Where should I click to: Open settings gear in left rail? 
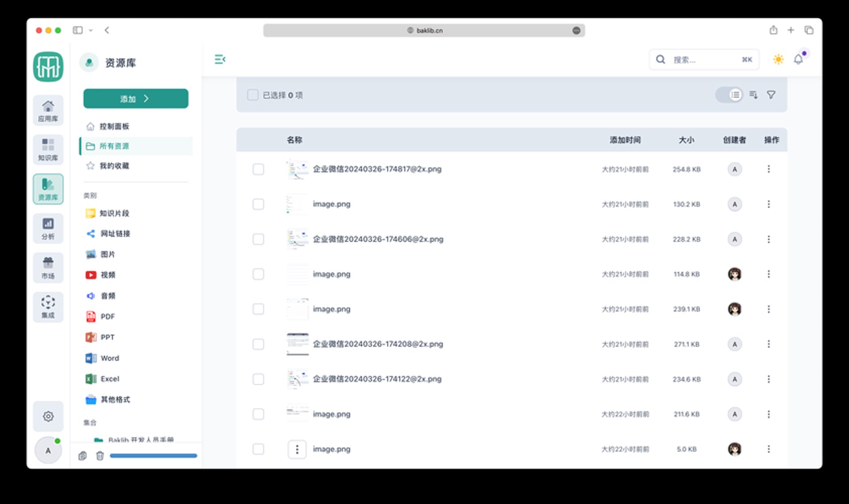click(48, 416)
